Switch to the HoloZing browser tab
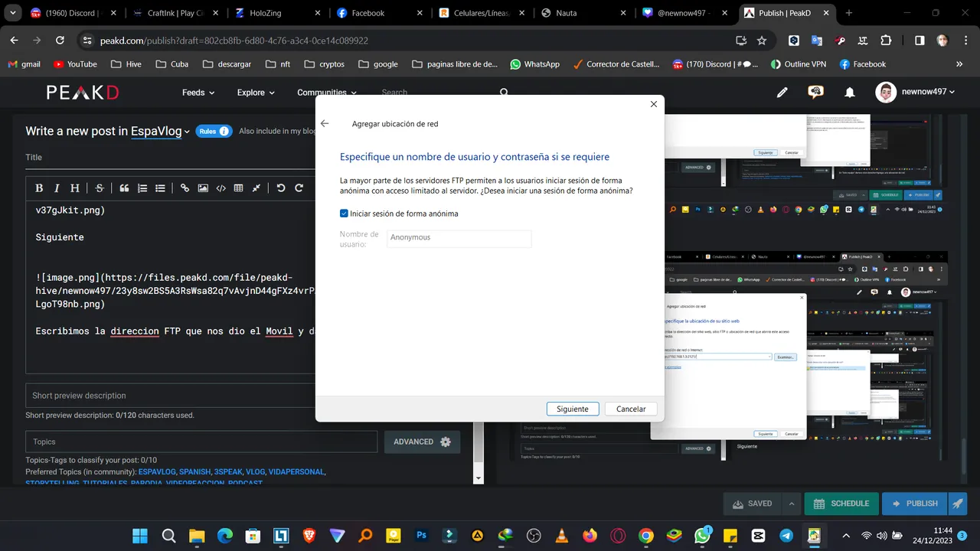980x551 pixels. pyautogui.click(x=276, y=13)
